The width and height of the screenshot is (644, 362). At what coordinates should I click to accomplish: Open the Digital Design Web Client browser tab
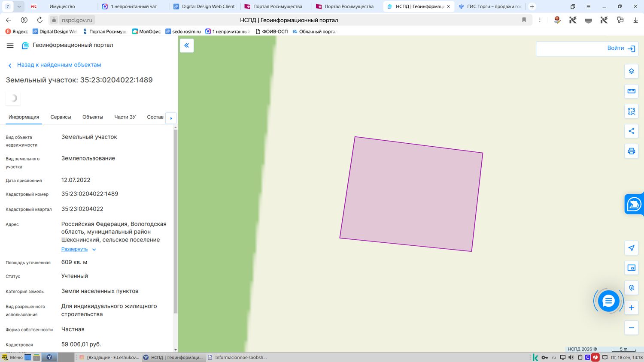(x=204, y=6)
